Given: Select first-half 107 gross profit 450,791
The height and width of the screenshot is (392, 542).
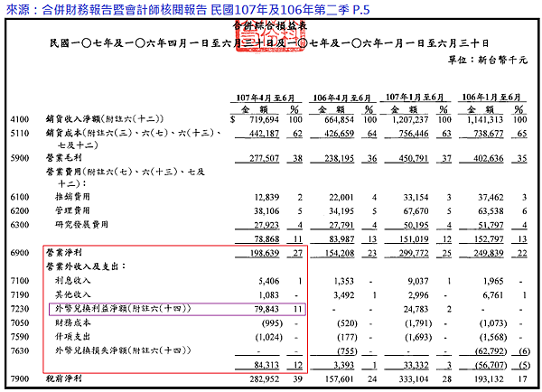Looking at the screenshot, I should coord(414,158).
